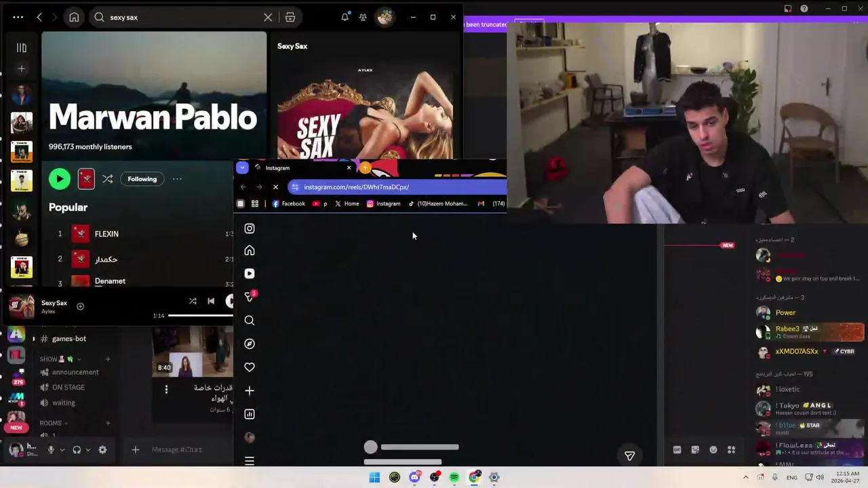Open Instagram hamburger More menu
868x488 pixels.
coord(250,462)
